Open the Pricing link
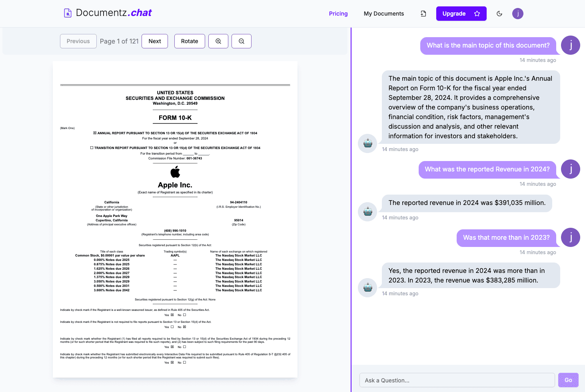Screen dimensions: 585x392 click(x=338, y=14)
